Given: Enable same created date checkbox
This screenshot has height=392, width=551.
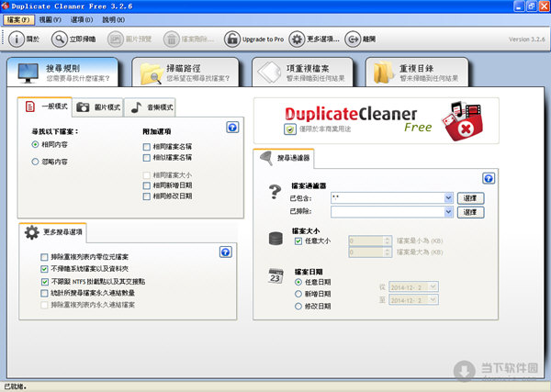Looking at the screenshot, I should pos(147,185).
